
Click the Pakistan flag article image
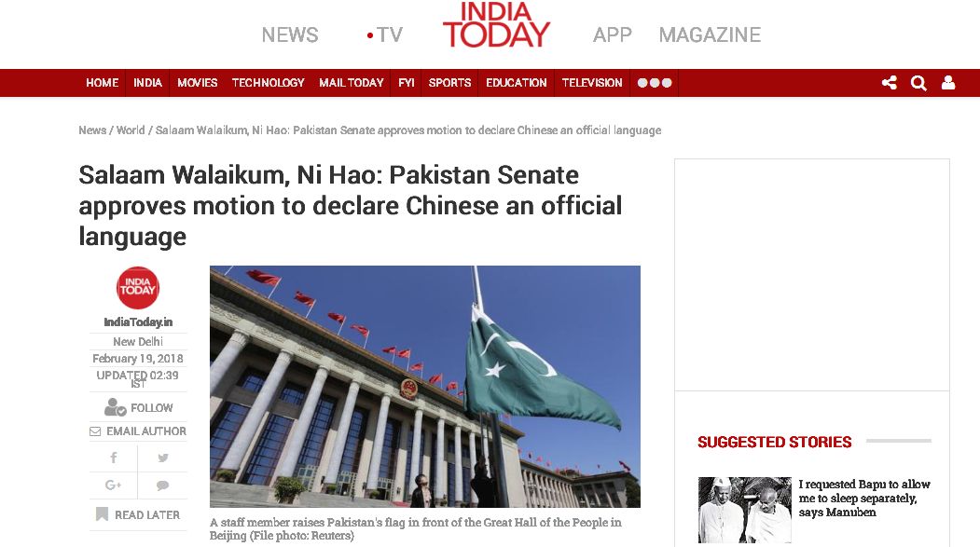pyautogui.click(x=425, y=387)
